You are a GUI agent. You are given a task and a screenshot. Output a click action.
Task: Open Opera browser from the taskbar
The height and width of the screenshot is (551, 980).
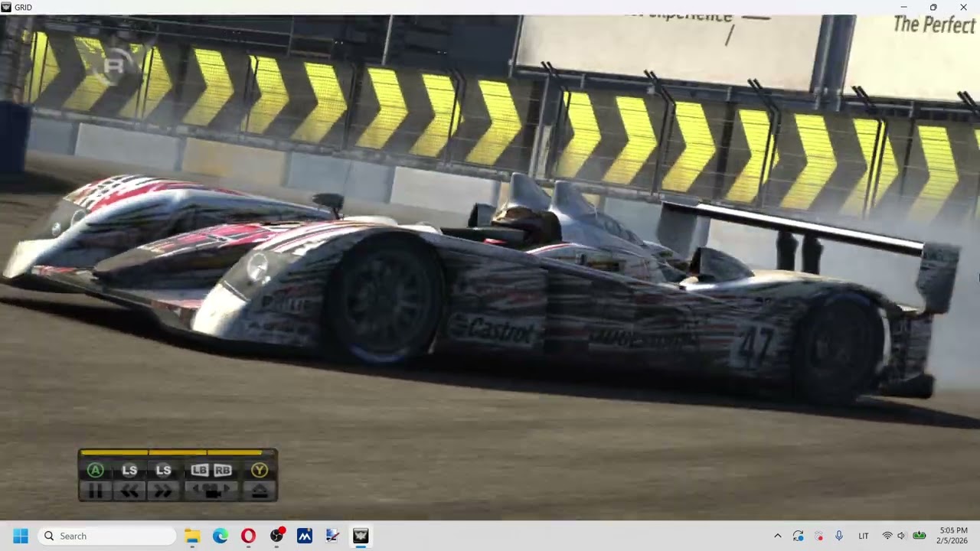(248, 536)
